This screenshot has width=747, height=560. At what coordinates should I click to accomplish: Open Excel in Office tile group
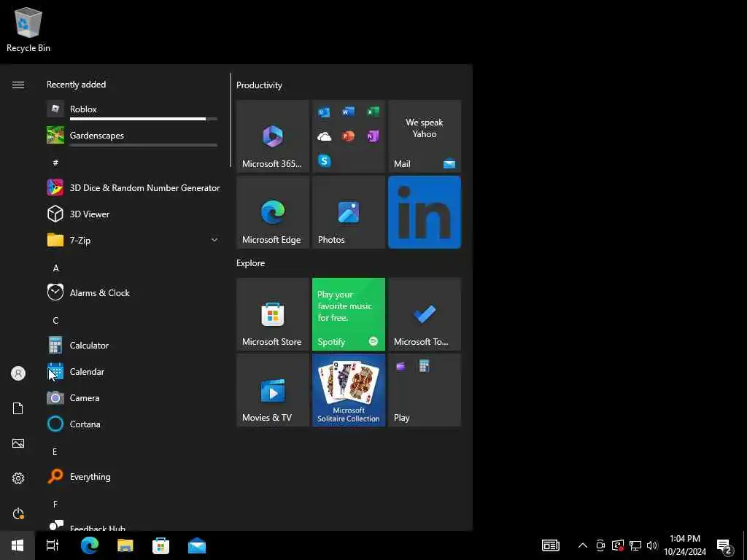(373, 112)
